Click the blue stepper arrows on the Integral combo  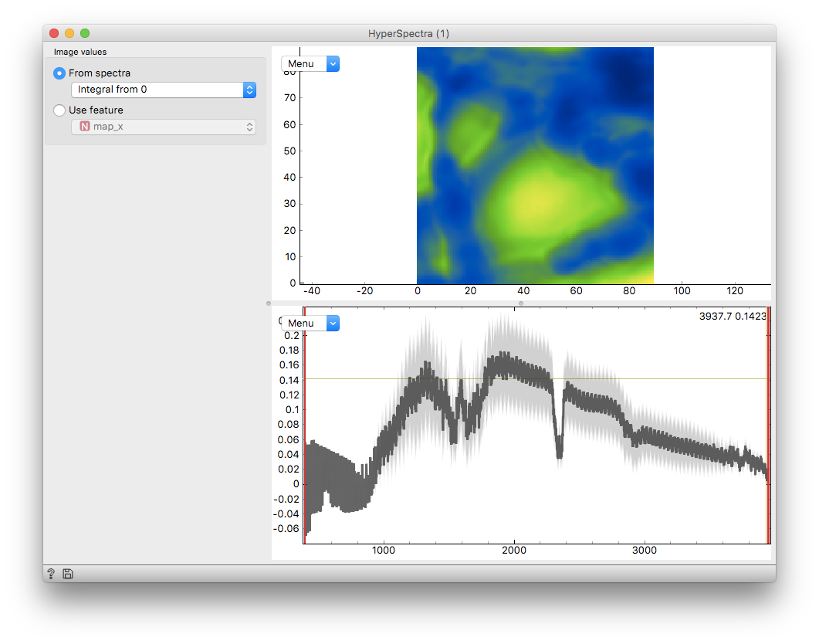tap(249, 90)
